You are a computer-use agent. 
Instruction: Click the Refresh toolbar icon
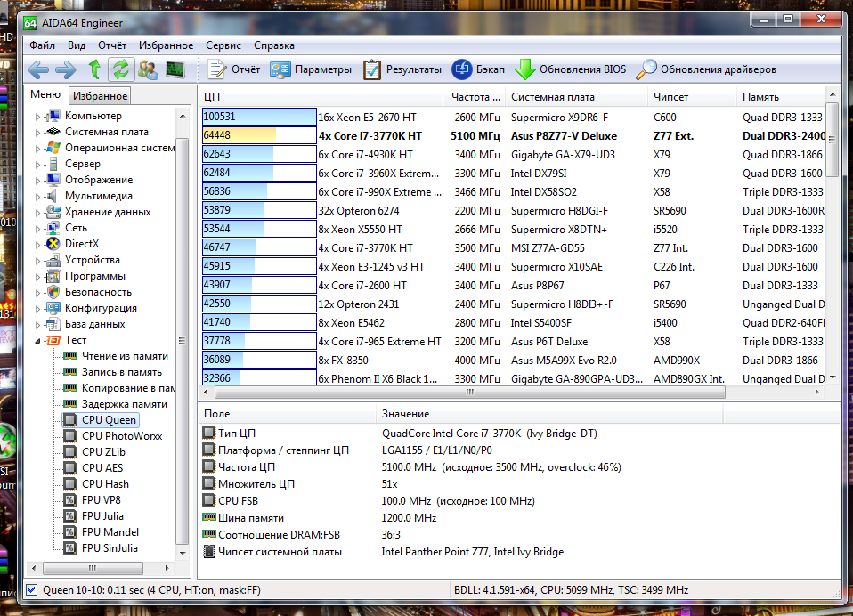click(121, 69)
